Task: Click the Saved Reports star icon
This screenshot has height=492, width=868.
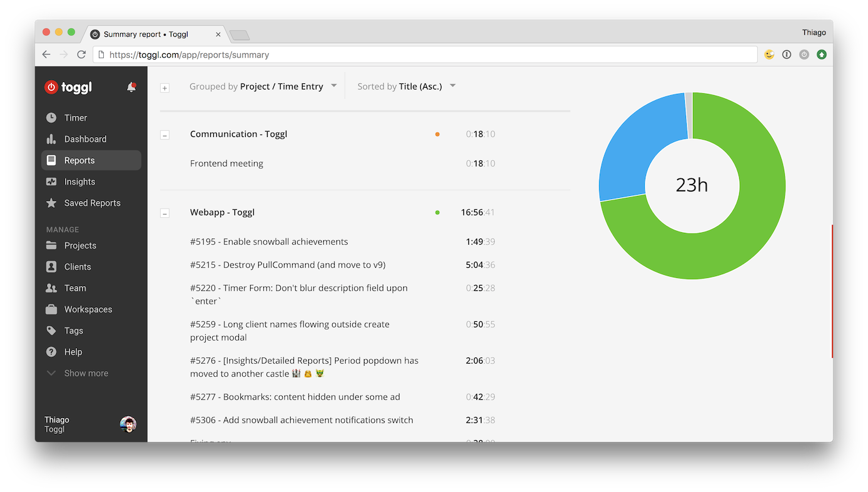Action: click(x=51, y=203)
